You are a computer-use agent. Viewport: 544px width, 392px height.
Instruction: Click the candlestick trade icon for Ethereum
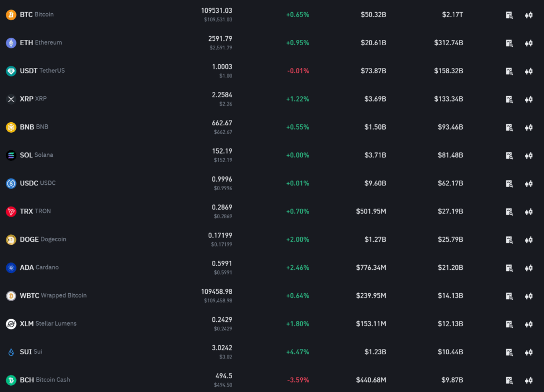click(x=529, y=43)
